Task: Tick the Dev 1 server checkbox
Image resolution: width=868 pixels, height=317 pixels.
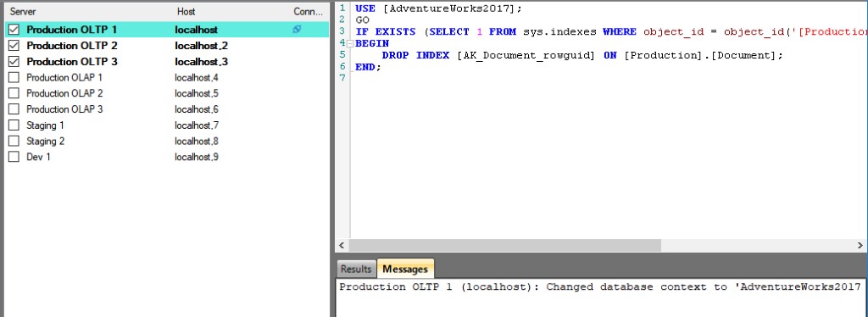Action: click(14, 157)
